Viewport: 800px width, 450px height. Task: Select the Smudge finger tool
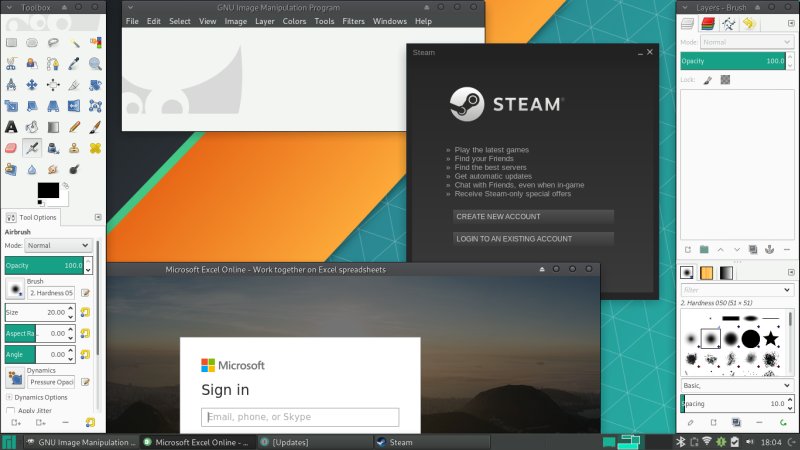[53, 169]
